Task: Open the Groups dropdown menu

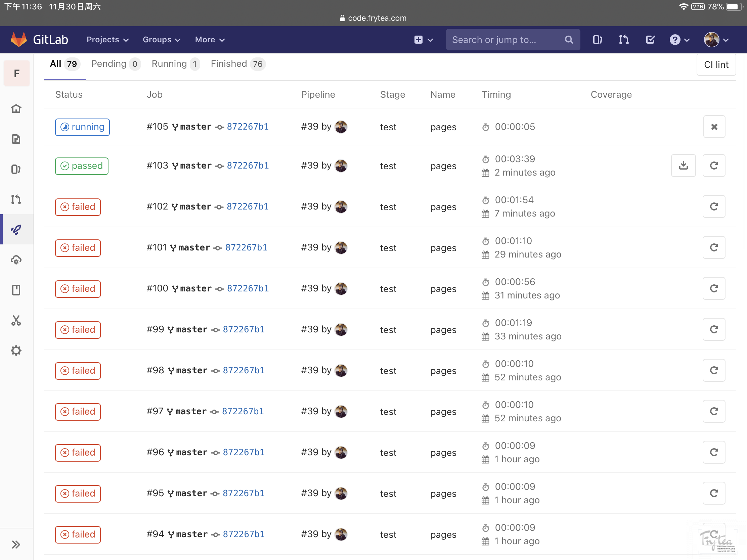Action: click(x=162, y=40)
